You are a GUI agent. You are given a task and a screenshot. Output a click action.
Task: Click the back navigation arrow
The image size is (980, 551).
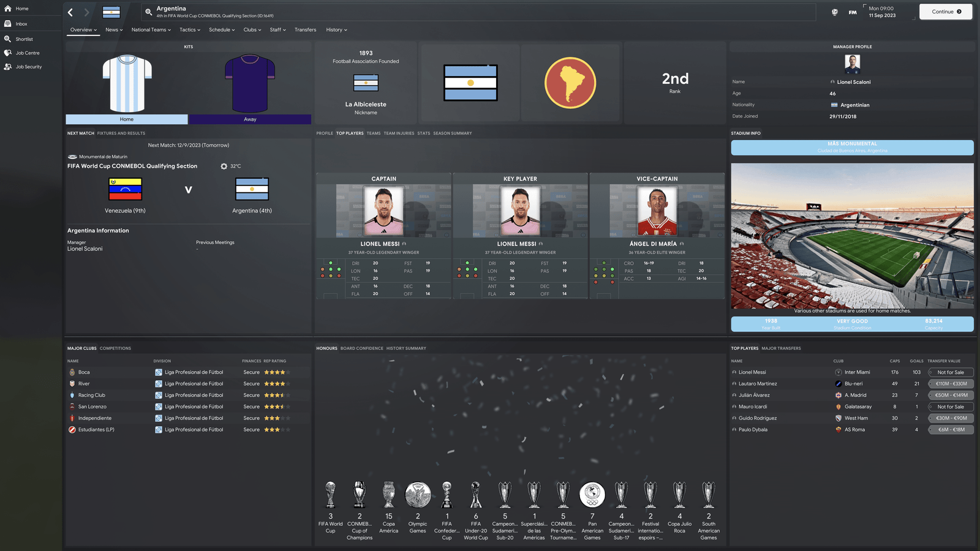pos(70,12)
